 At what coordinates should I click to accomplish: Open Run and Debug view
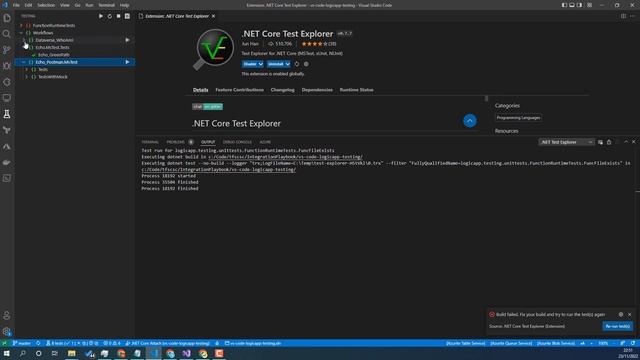7,66
